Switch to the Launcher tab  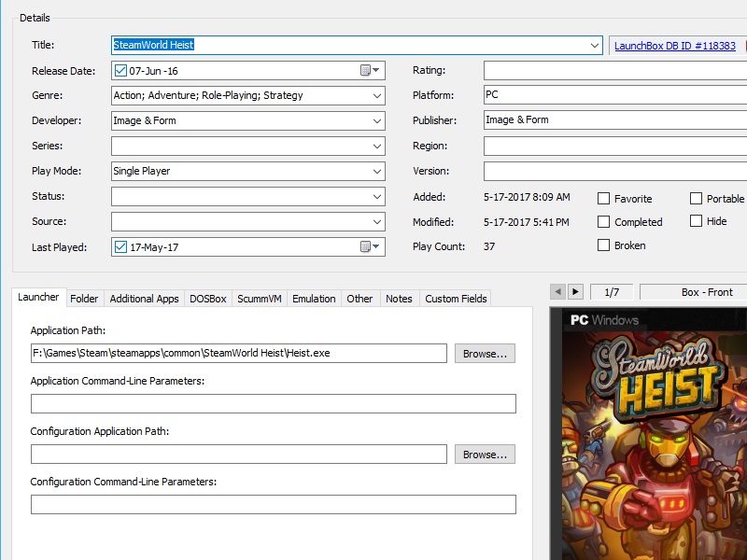tap(38, 297)
